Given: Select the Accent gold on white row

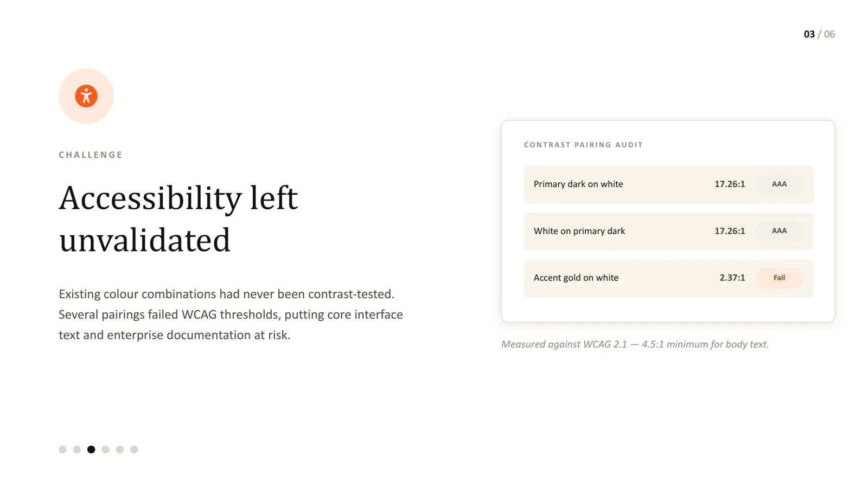Looking at the screenshot, I should (668, 278).
